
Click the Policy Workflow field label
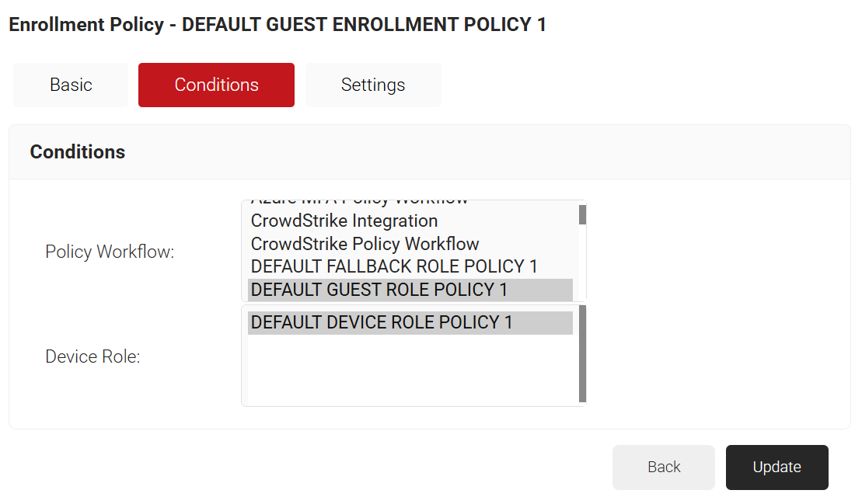click(x=110, y=252)
